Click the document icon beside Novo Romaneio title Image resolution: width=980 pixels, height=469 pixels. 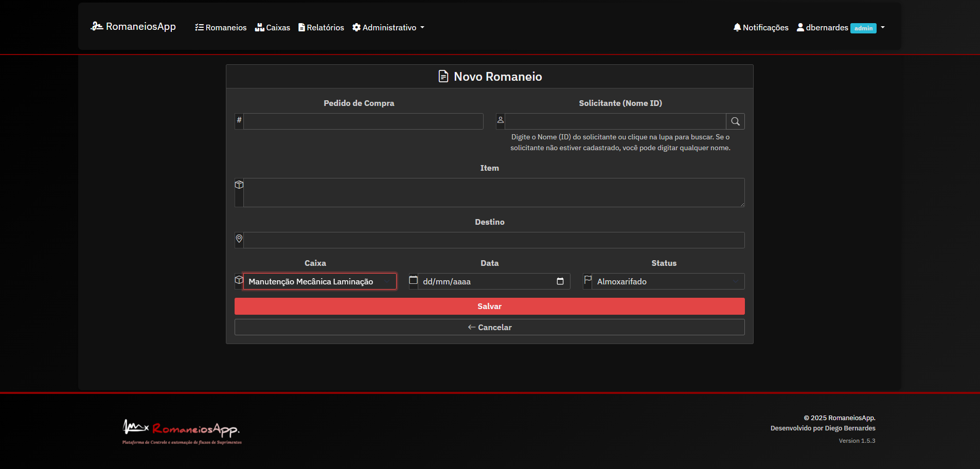click(x=443, y=76)
